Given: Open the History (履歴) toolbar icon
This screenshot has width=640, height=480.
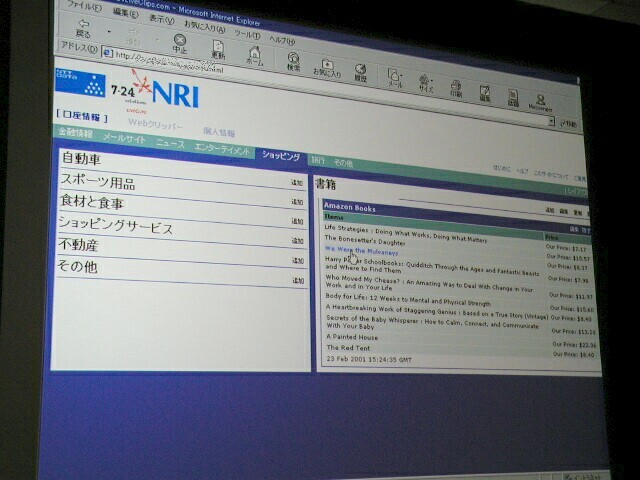Looking at the screenshot, I should pyautogui.click(x=360, y=73).
